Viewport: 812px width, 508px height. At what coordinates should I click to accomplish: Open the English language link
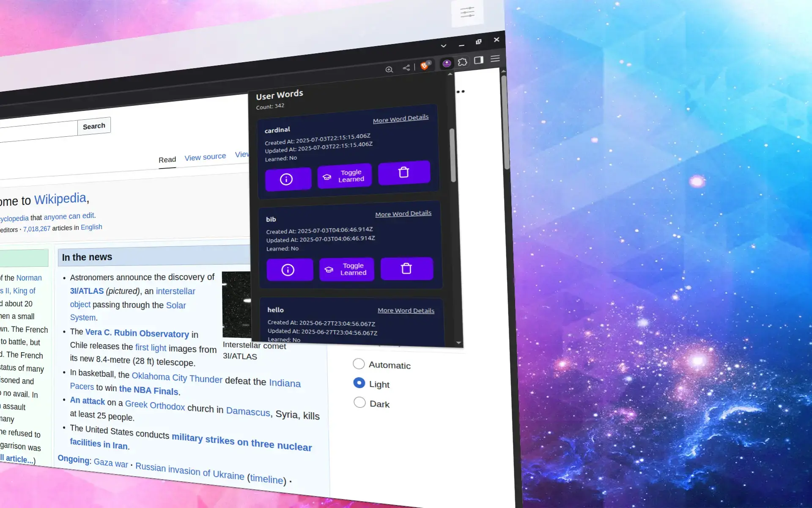point(91,227)
